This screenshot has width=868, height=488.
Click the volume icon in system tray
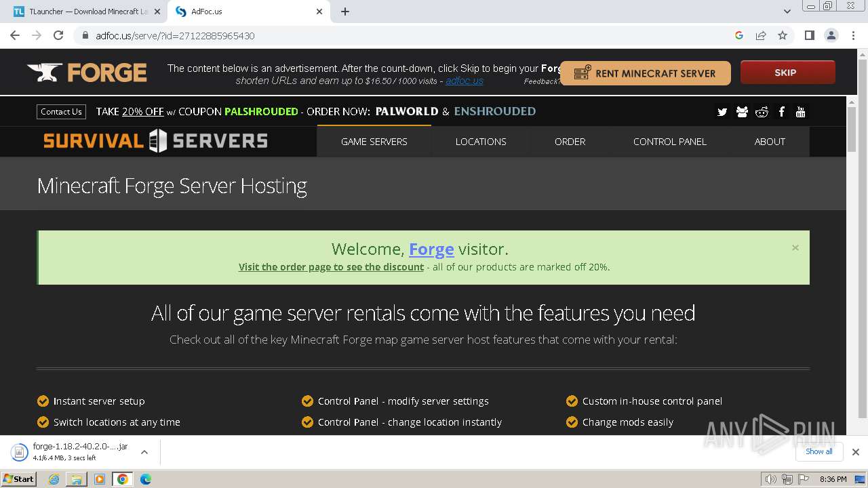point(770,479)
